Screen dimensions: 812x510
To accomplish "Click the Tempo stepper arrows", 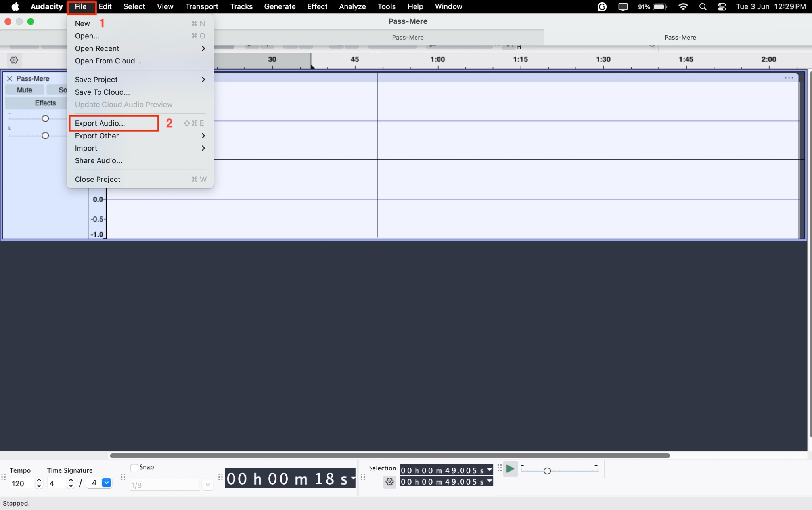I will (x=39, y=483).
